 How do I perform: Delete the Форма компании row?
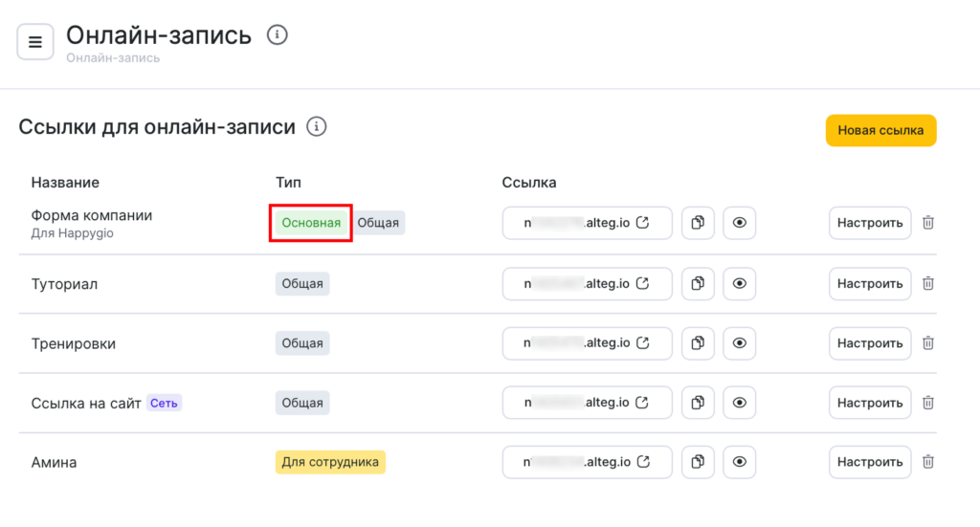pos(927,223)
